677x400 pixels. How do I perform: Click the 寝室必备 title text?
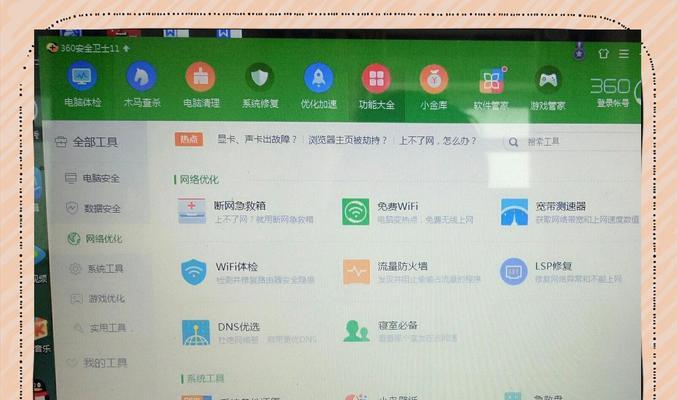pyautogui.click(x=398, y=326)
